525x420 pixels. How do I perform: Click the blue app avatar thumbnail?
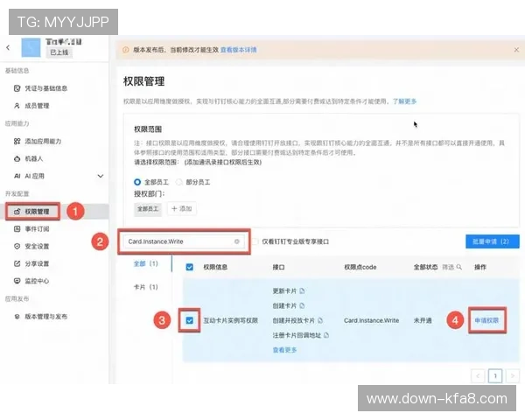pyautogui.click(x=31, y=47)
